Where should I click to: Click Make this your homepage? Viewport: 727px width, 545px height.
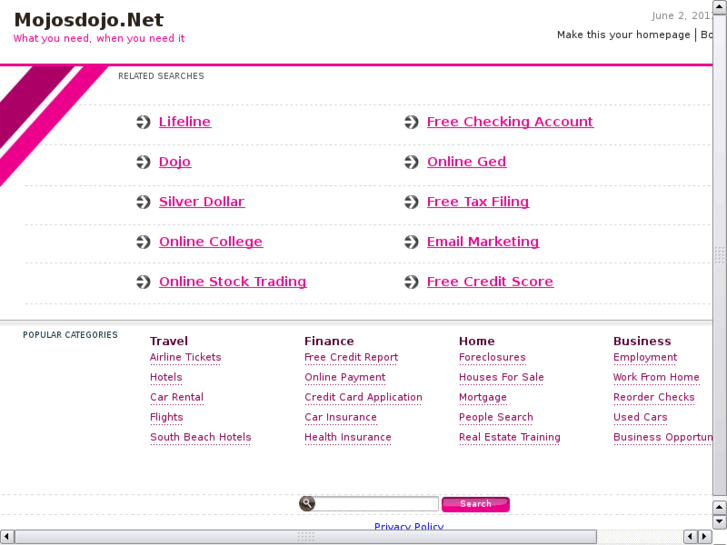(x=623, y=35)
